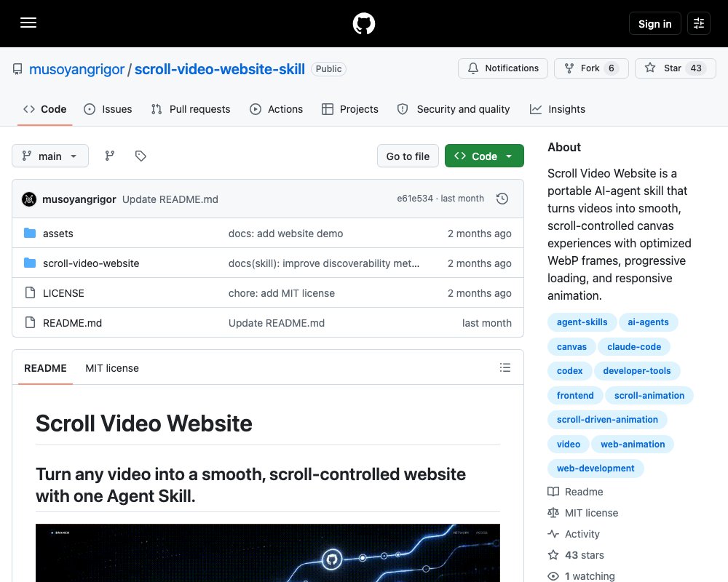Click the claude-code topic tag
Screen dimensions: 728x582
tap(634, 347)
